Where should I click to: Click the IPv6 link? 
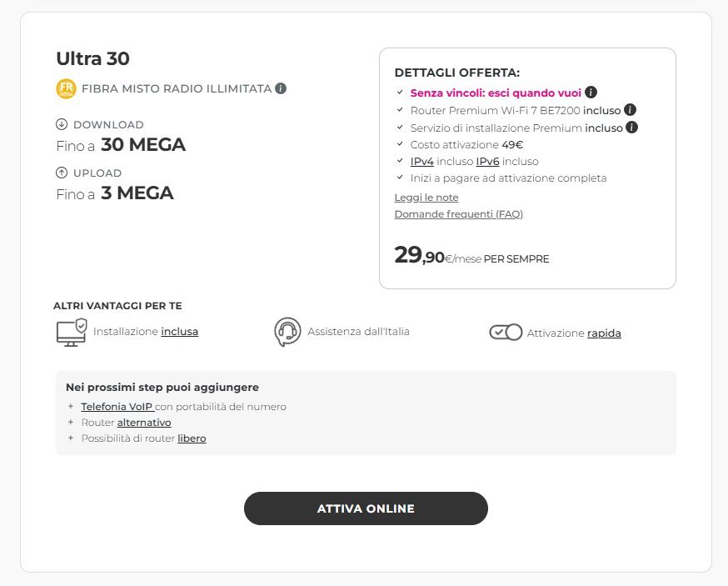487,162
